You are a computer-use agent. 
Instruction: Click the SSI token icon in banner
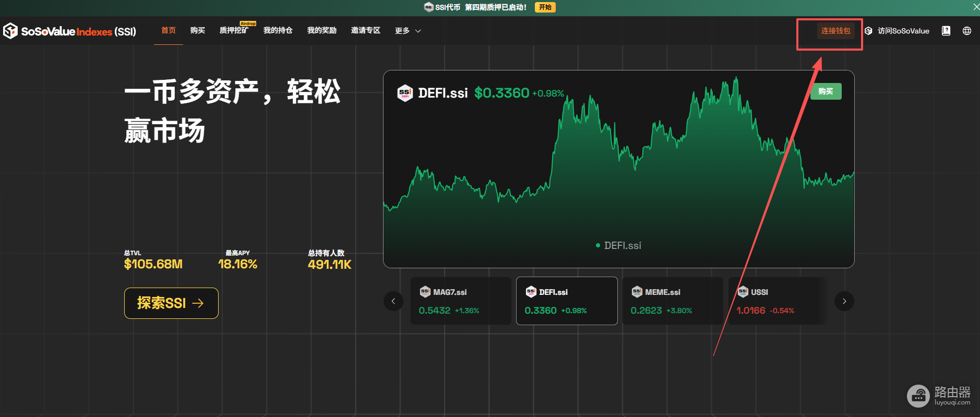pyautogui.click(x=428, y=7)
